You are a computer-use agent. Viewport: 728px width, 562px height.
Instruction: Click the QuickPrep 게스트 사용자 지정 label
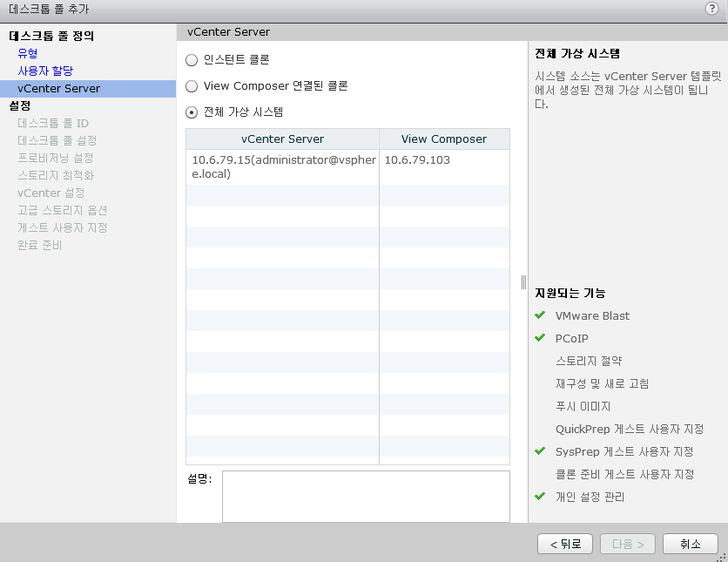[x=630, y=430]
